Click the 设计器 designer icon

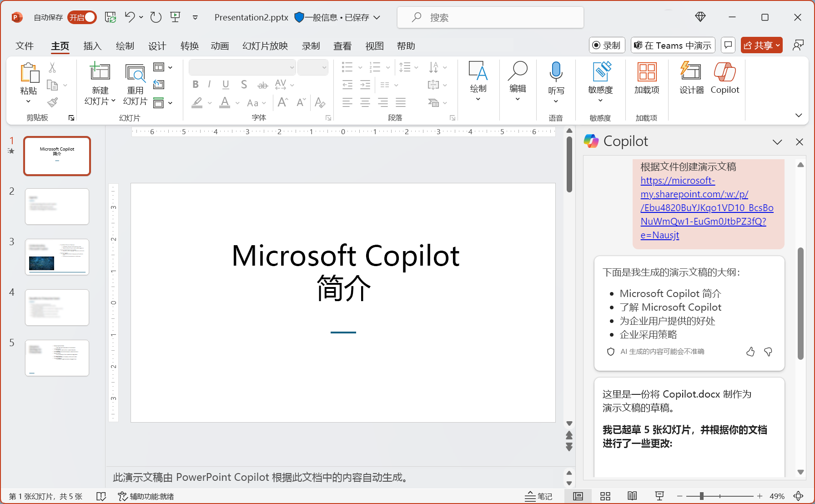pyautogui.click(x=691, y=72)
